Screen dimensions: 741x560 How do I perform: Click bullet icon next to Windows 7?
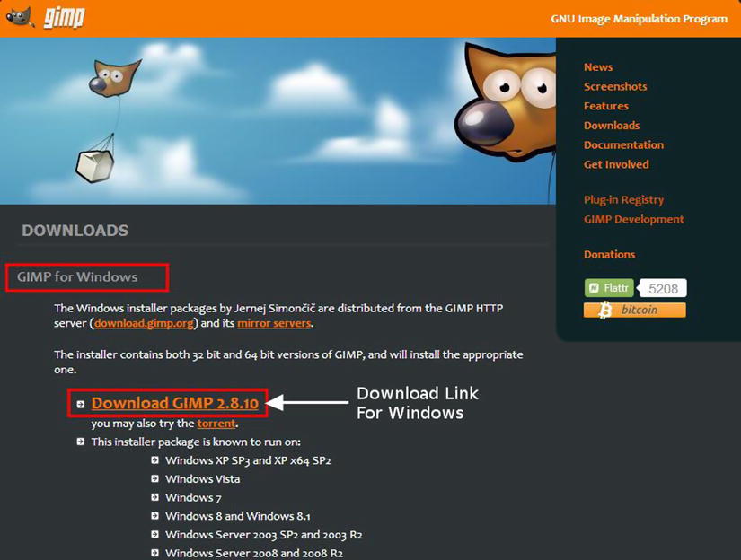point(155,496)
